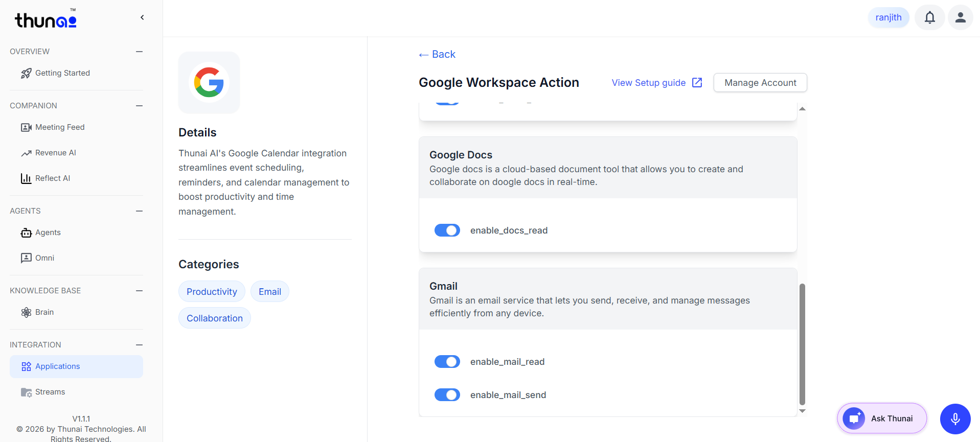
Task: Click the Getting Started rocket icon
Action: click(x=26, y=74)
